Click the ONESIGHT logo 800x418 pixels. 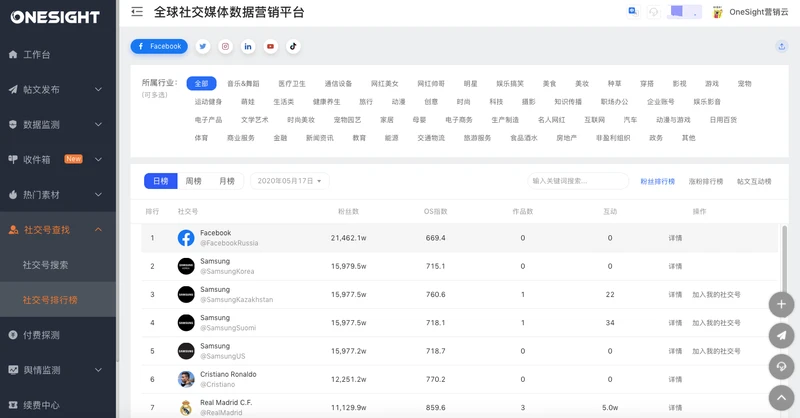click(55, 17)
